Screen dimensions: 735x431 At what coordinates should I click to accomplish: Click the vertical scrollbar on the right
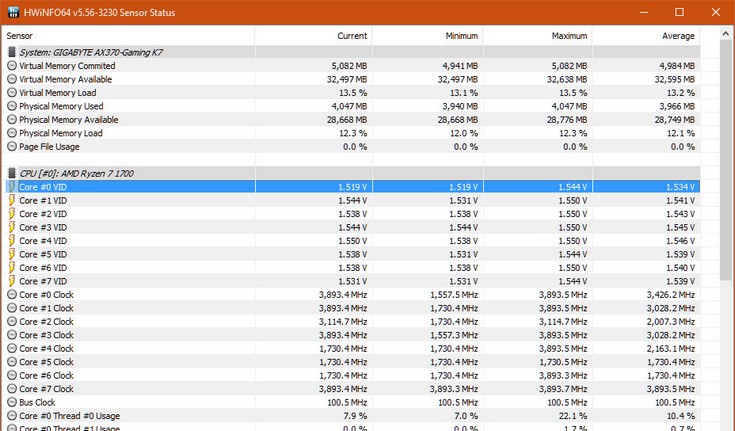coord(727,150)
